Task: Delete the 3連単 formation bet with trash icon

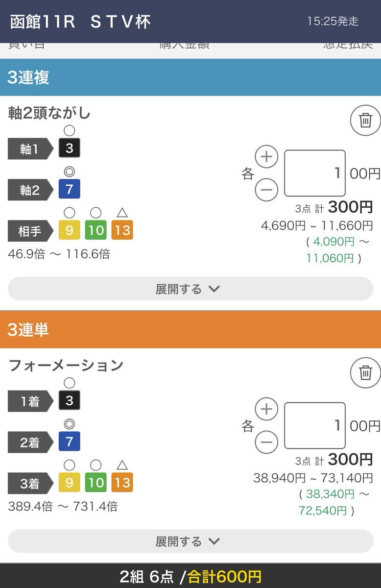Action: point(365,372)
